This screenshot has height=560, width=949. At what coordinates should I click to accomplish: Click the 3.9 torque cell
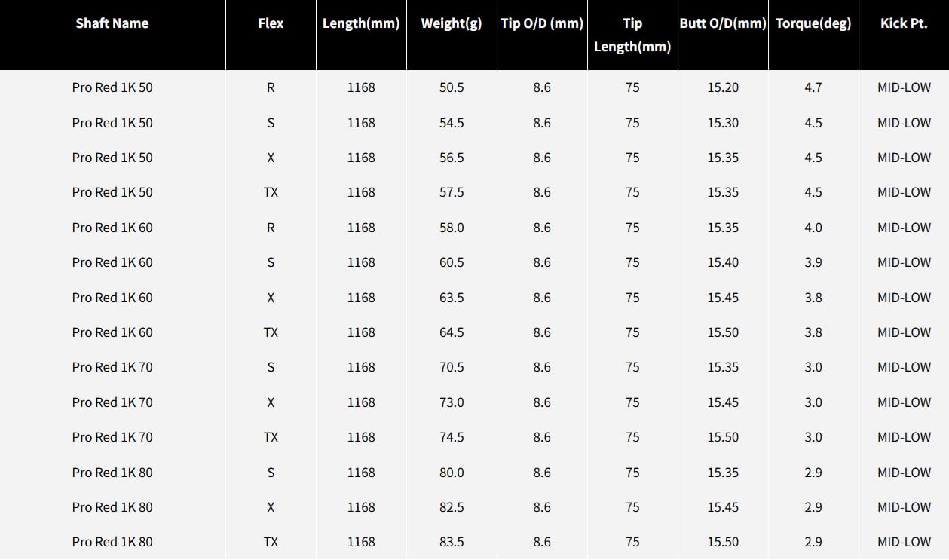pyautogui.click(x=813, y=262)
